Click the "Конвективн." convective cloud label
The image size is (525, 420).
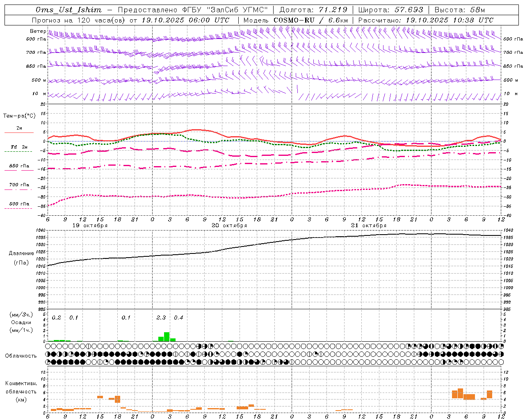(21, 383)
